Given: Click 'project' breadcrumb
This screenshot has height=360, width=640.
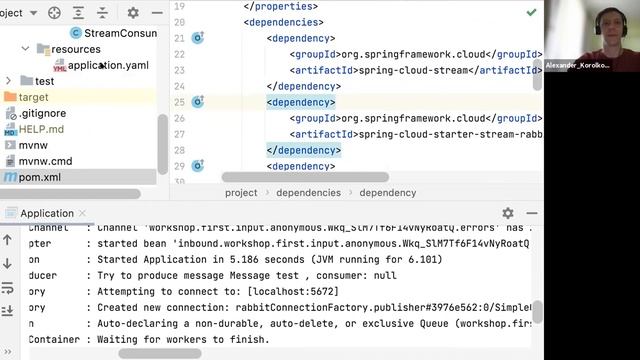Looking at the screenshot, I should point(241,193).
